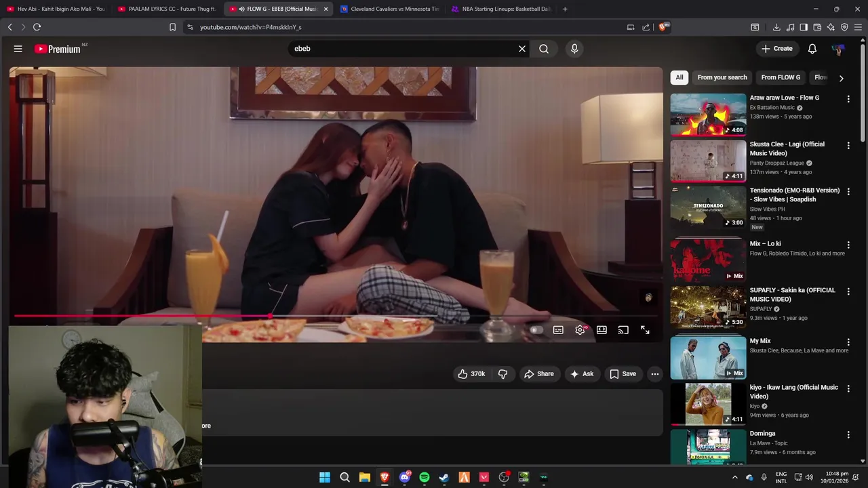Click the address bar URL
This screenshot has height=488, width=868.
[x=251, y=27]
